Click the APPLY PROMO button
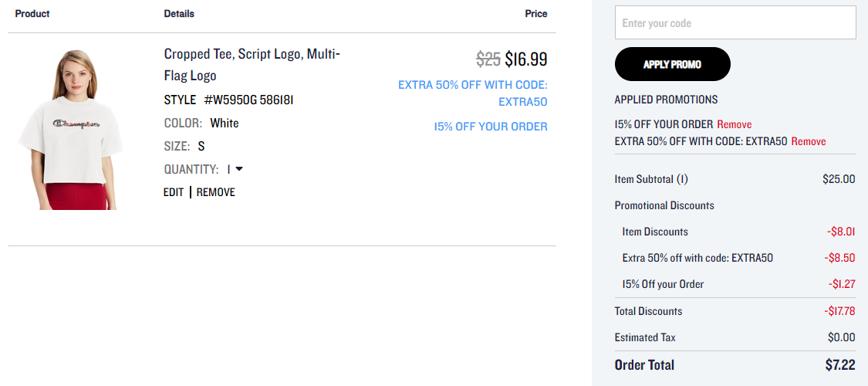This screenshot has width=868, height=386. 673,64
